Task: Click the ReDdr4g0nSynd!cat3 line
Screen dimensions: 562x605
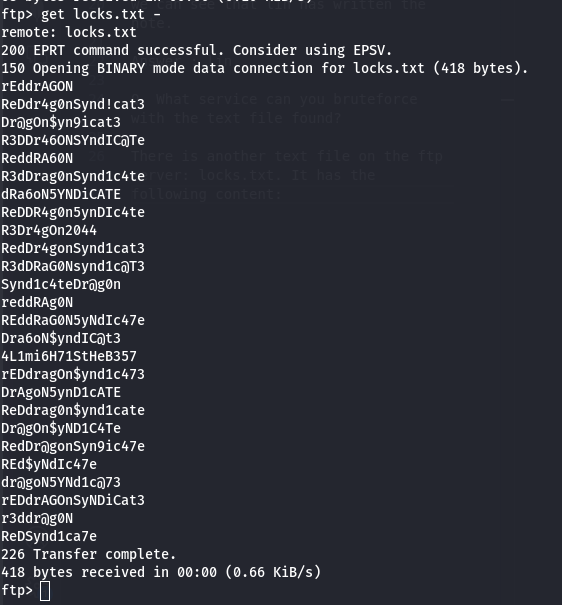Action: click(73, 104)
